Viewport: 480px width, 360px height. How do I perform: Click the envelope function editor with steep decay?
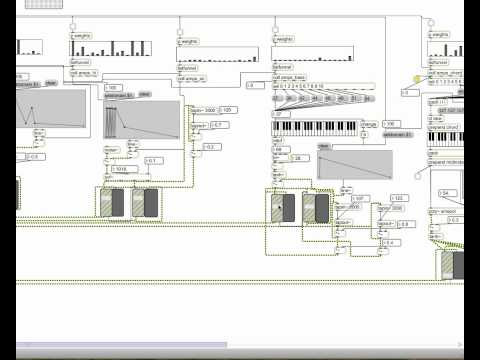[142, 120]
